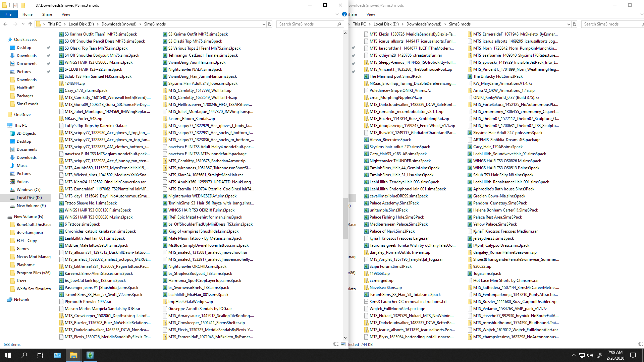Go up one folder level with Up arrow

(30, 24)
